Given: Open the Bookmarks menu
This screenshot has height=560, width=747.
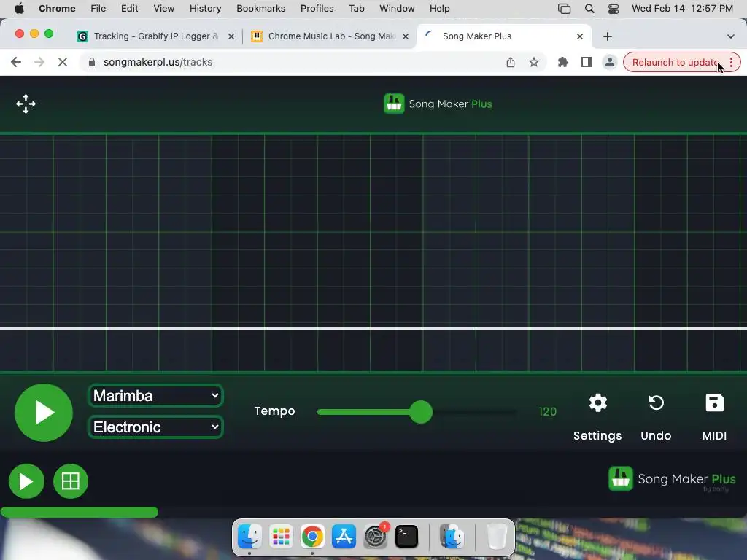Looking at the screenshot, I should 261,9.
